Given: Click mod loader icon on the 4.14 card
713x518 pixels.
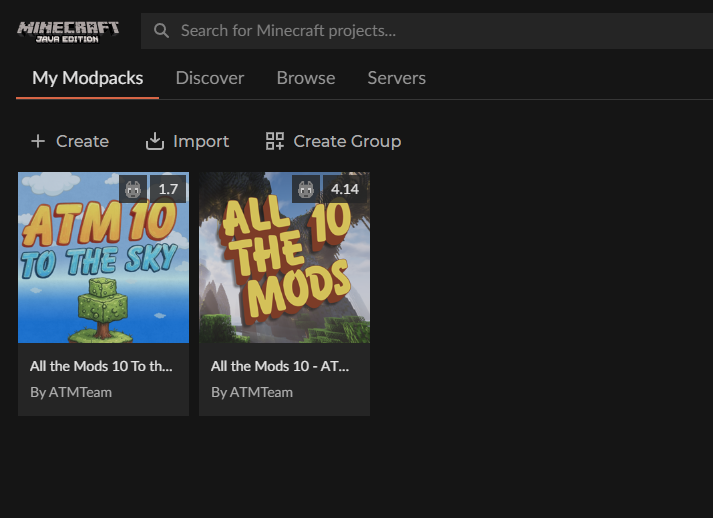Looking at the screenshot, I should click(x=306, y=189).
